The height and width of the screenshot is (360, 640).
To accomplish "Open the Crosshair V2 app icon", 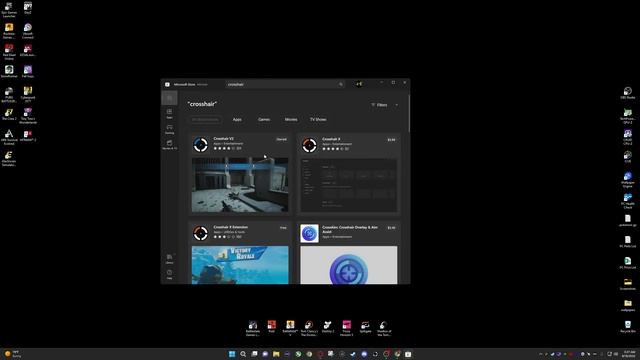I will (200, 145).
